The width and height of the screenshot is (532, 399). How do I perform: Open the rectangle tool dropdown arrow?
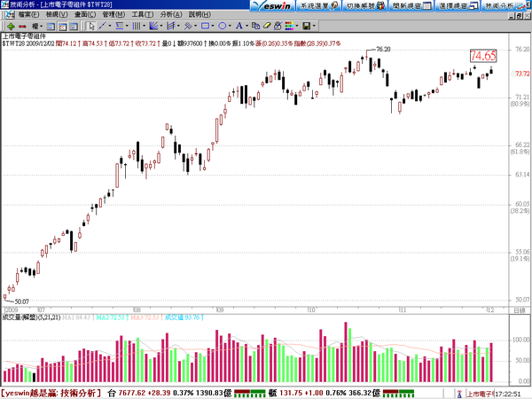pos(213,26)
